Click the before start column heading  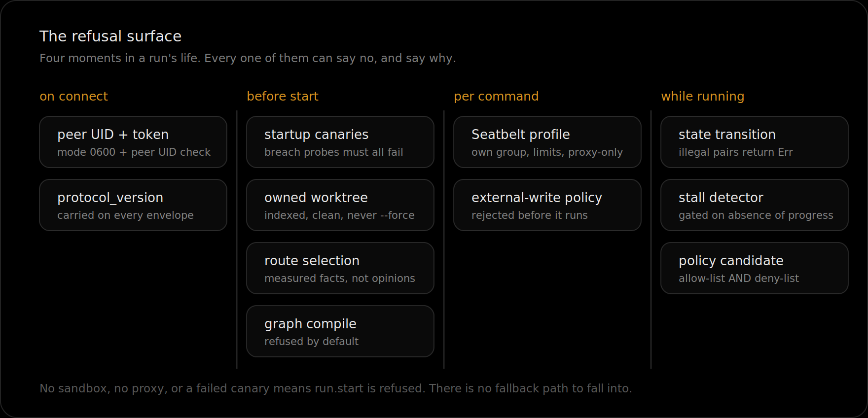[283, 96]
